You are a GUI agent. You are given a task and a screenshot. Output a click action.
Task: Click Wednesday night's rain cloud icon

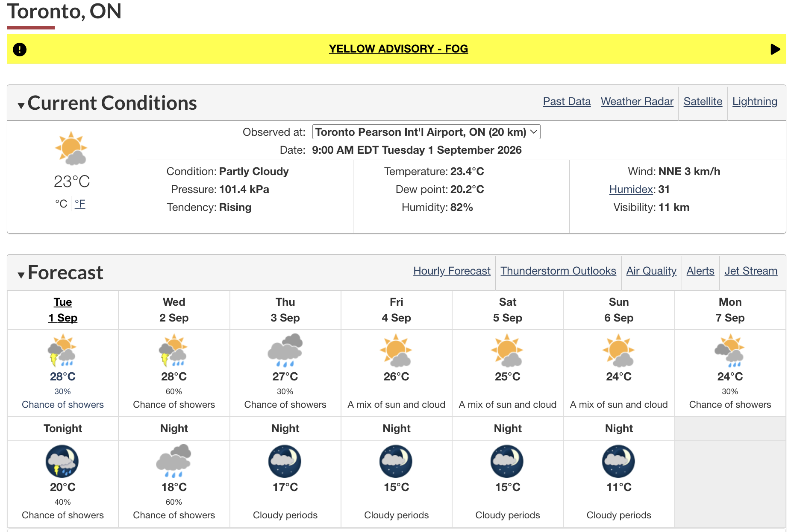point(174,461)
